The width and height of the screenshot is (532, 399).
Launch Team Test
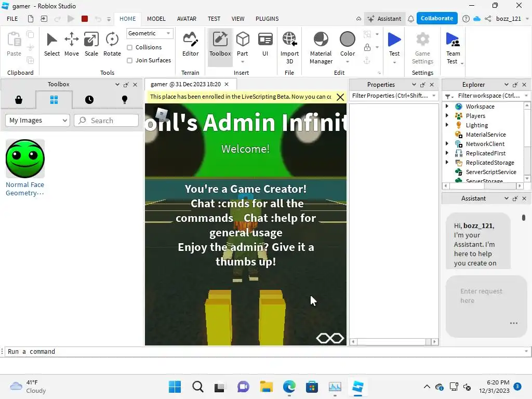click(453, 47)
